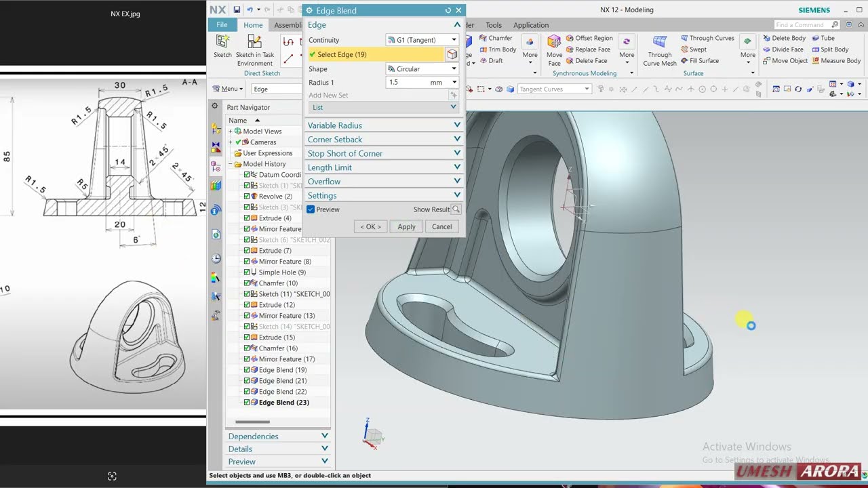Toggle checkbox for Chamfer (16)
This screenshot has width=868, height=488.
247,348
